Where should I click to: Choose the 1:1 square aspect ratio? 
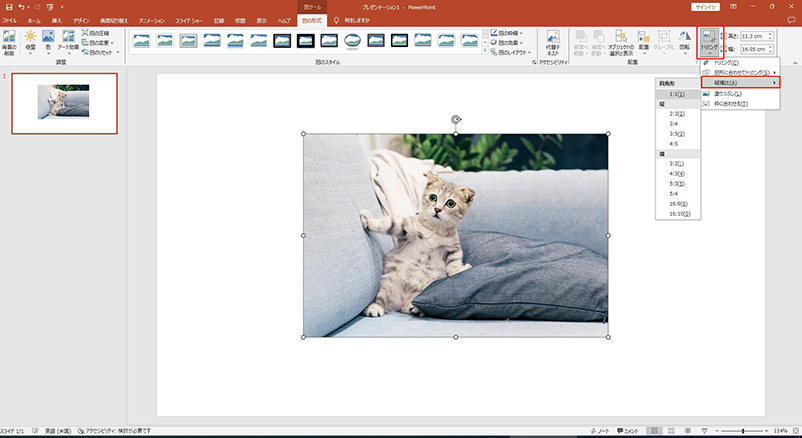pos(677,92)
